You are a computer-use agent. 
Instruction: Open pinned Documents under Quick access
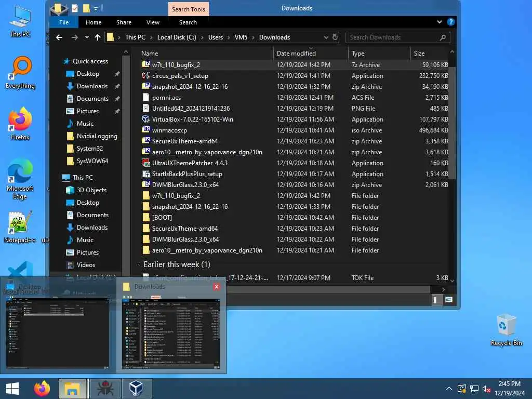tap(92, 99)
